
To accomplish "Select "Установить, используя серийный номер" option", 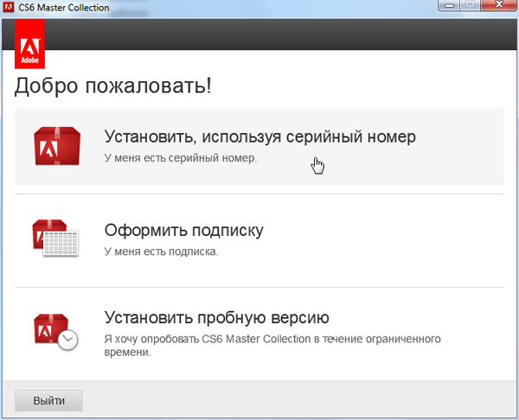I will point(259,147).
